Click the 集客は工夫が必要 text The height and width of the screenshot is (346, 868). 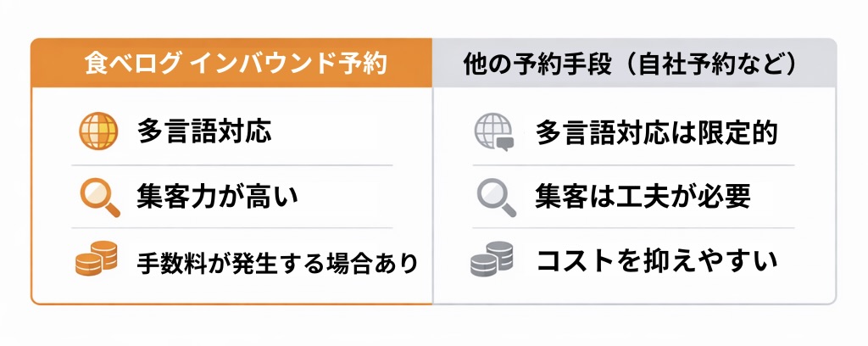[643, 197]
